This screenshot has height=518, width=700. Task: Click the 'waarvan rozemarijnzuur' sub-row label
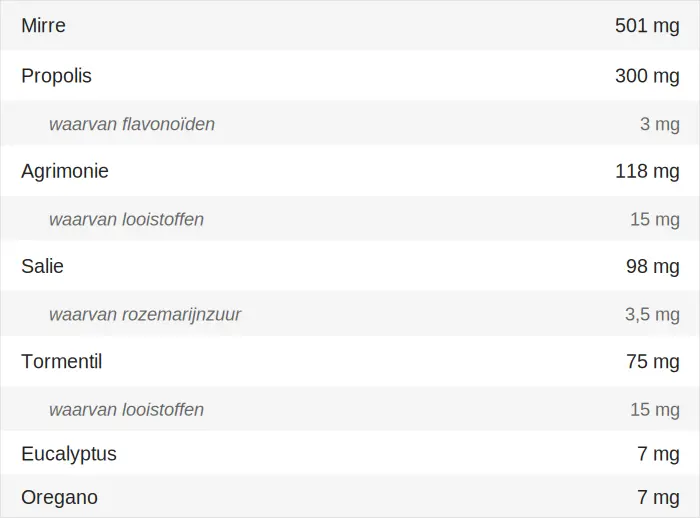[145, 315]
